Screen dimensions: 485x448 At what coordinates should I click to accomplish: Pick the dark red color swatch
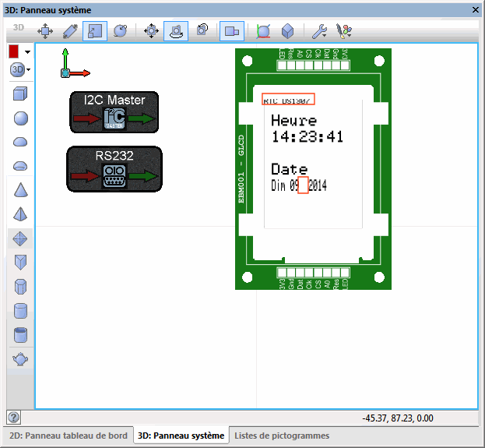13,51
